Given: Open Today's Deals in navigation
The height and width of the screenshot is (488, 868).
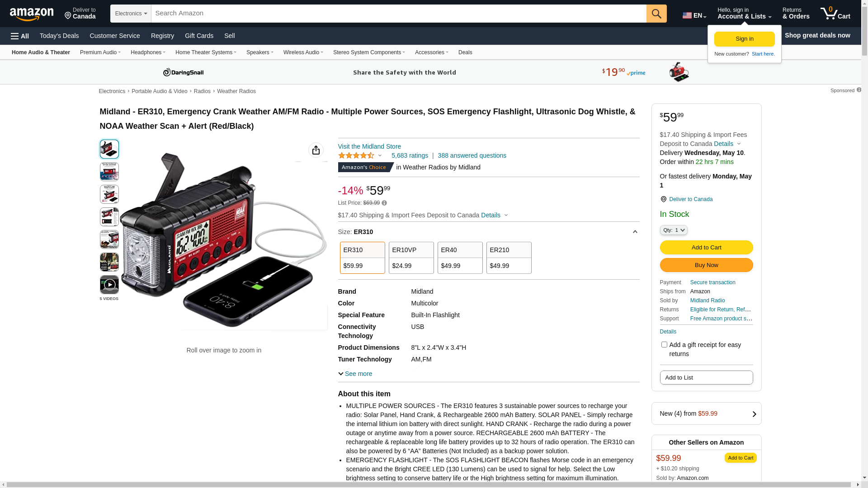Looking at the screenshot, I should [x=59, y=36].
